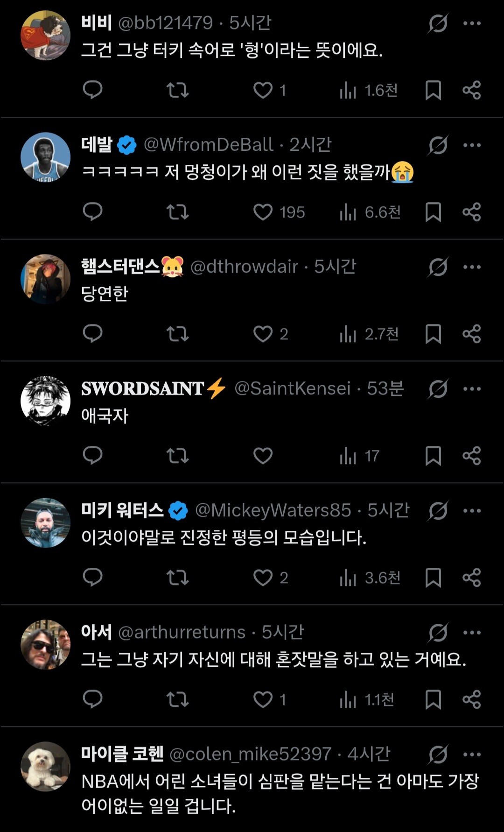Open @SaintKensei profile handle
This screenshot has width=504, height=832.
(x=292, y=388)
